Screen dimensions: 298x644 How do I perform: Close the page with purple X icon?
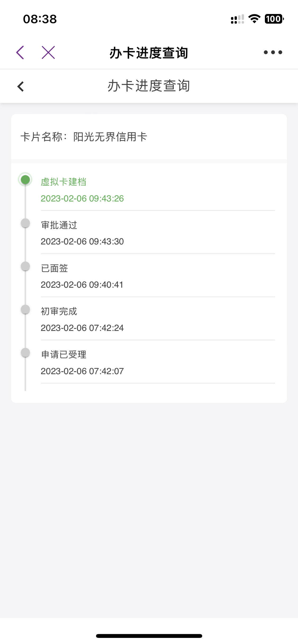[x=48, y=52]
